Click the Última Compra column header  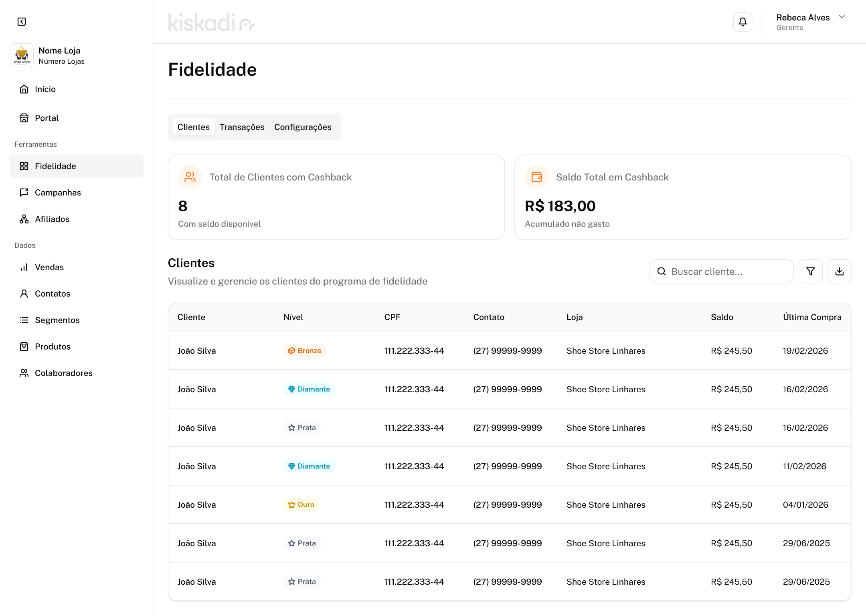pos(812,317)
